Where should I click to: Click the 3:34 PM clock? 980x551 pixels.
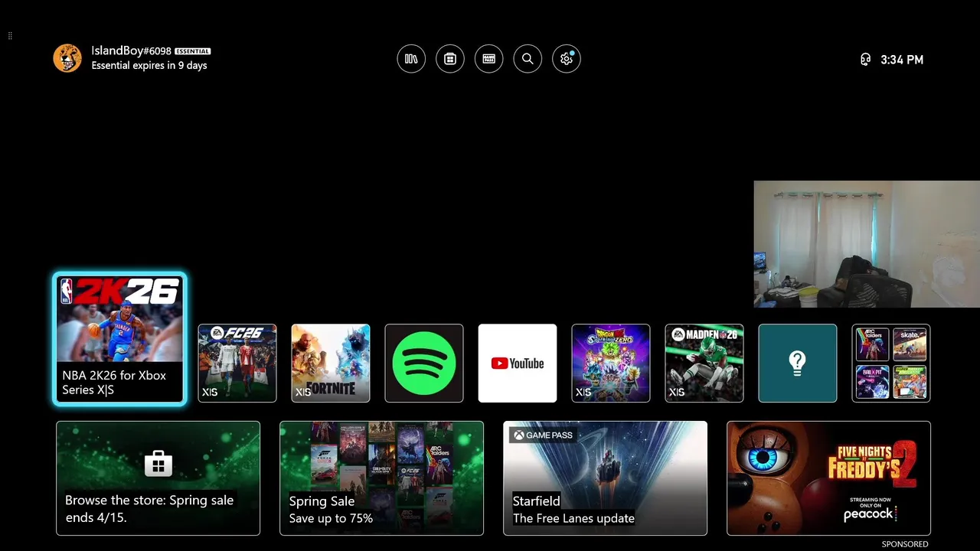902,60
